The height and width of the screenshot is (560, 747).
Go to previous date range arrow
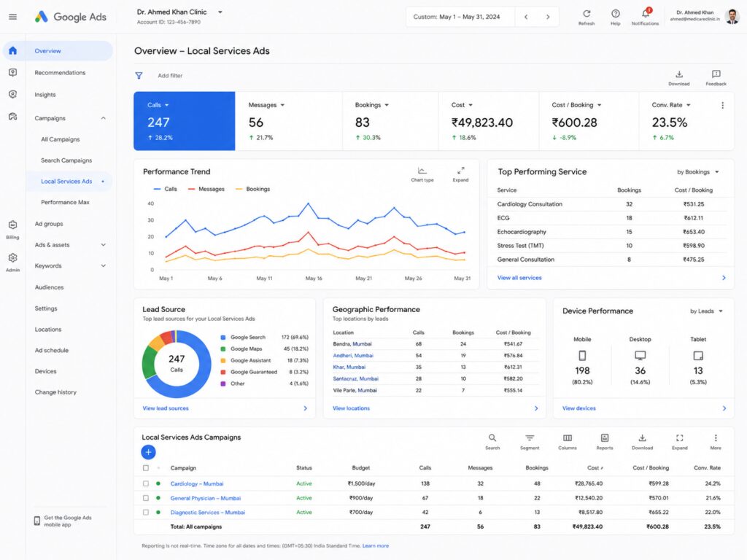point(526,17)
